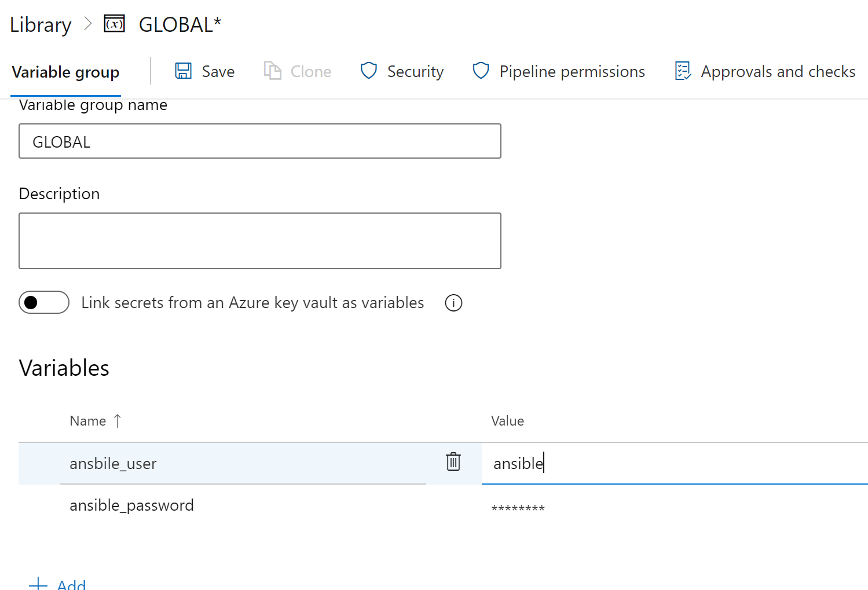The width and height of the screenshot is (868, 590).
Task: Select the Variable group tab
Action: click(65, 72)
